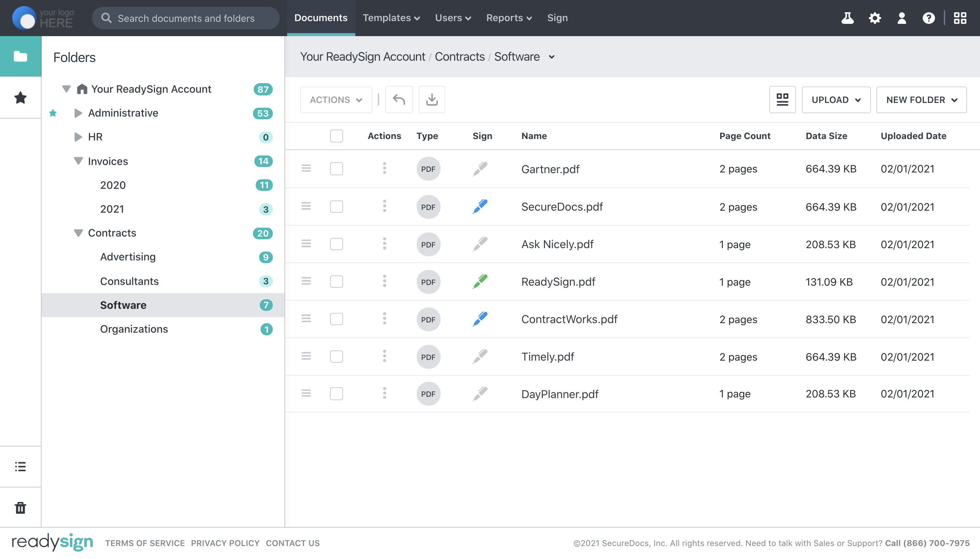Check the box for DayPlanner.pdf
The height and width of the screenshot is (559, 980).
click(337, 394)
